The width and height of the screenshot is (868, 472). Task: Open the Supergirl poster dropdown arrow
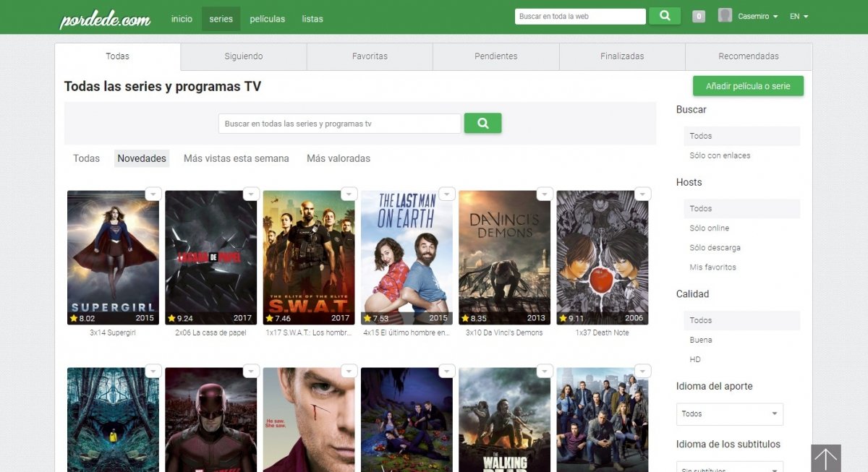[x=153, y=194]
